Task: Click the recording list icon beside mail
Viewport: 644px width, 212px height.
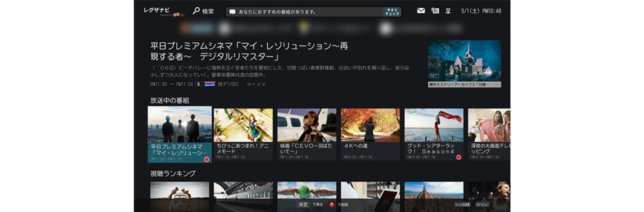Action: [x=435, y=11]
